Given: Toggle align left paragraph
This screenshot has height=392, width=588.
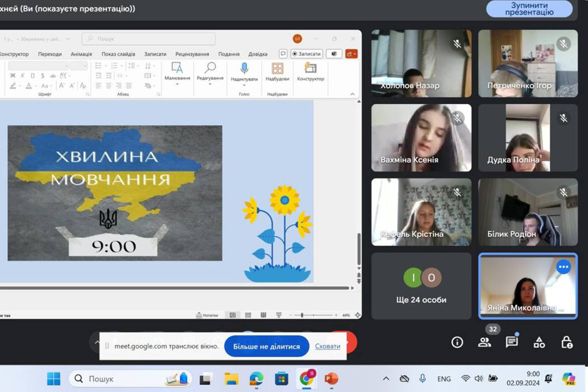Looking at the screenshot, I should [98, 85].
